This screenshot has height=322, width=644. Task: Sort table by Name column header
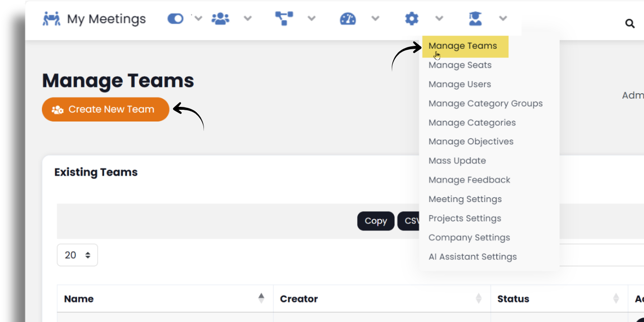click(x=79, y=299)
